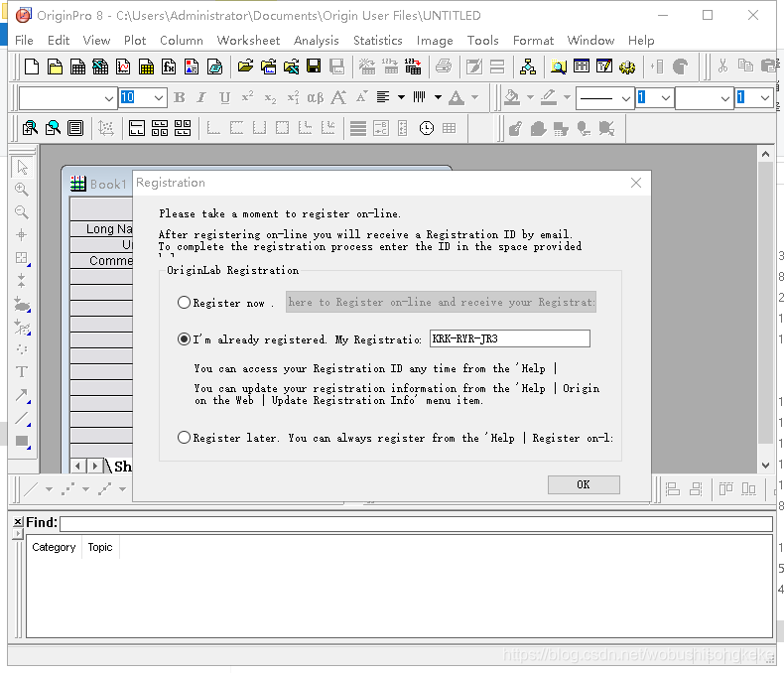Click the Bold formatting button
784x673 pixels.
coord(179,97)
